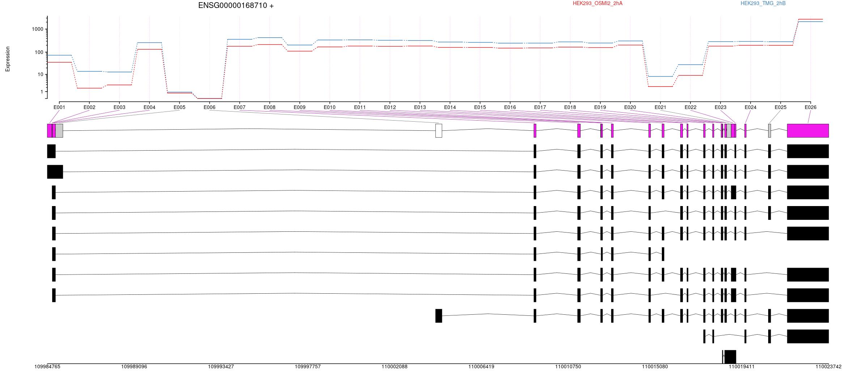Click exon label E026
868x373 pixels.
(x=810, y=107)
